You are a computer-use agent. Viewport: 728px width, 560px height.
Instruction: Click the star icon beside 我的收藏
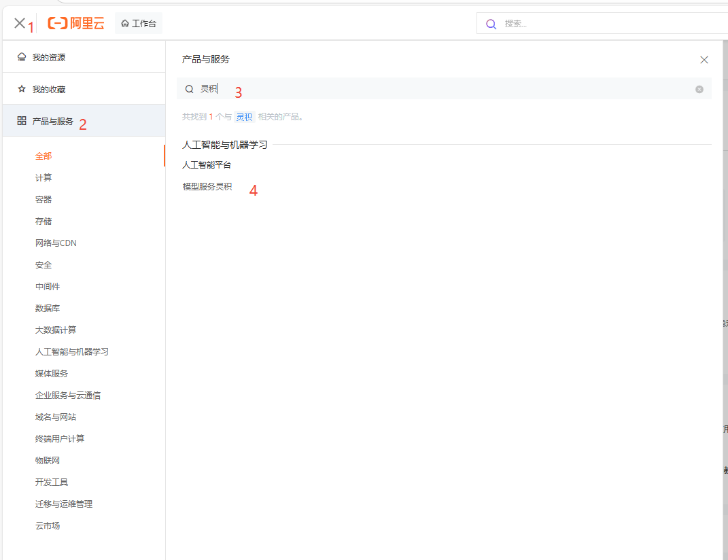21,89
